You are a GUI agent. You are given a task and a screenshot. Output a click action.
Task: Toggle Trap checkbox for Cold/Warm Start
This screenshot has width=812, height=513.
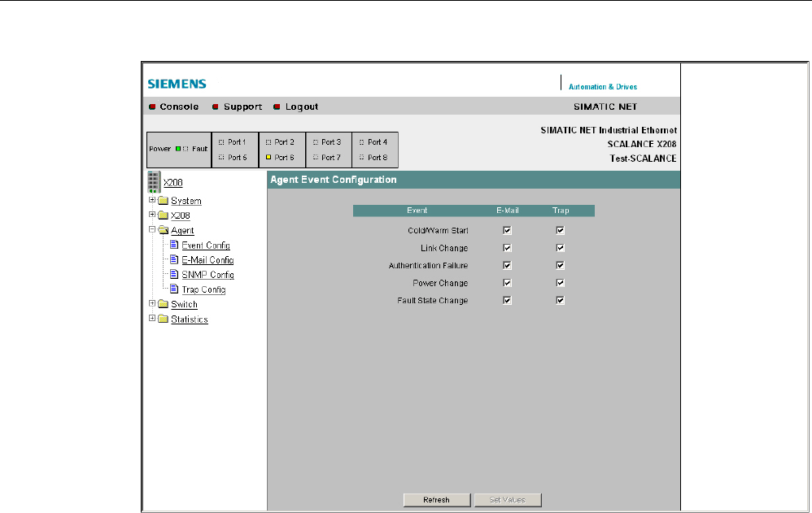[x=560, y=230]
